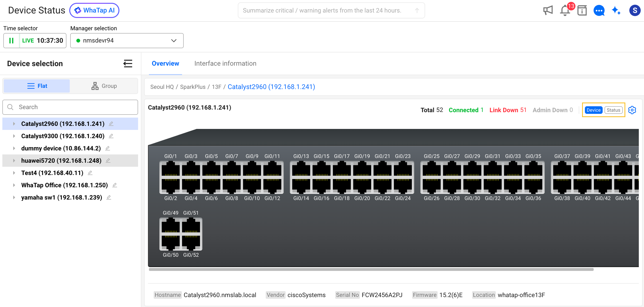The width and height of the screenshot is (644, 307).
Task: Click hostname value Catalyst2960.nmslab.local
Action: pos(220,295)
